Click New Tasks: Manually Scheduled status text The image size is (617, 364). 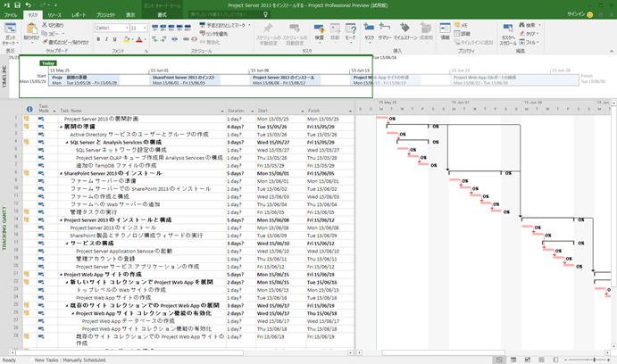tap(70, 360)
